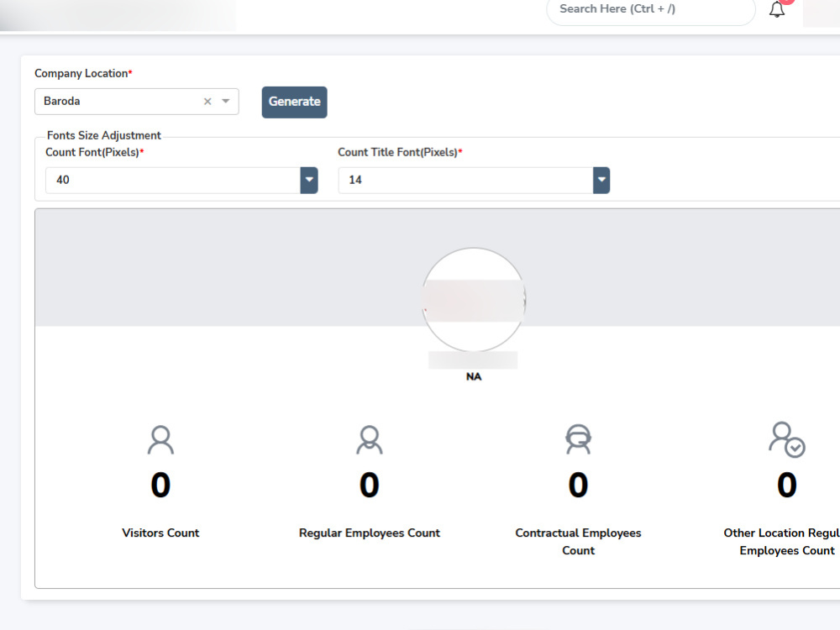
Task: Open the Count Title Font(Pixels) dropdown arrow
Action: (601, 180)
